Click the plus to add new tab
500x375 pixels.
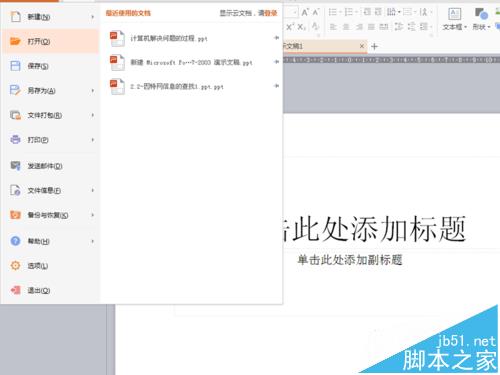[x=374, y=46]
